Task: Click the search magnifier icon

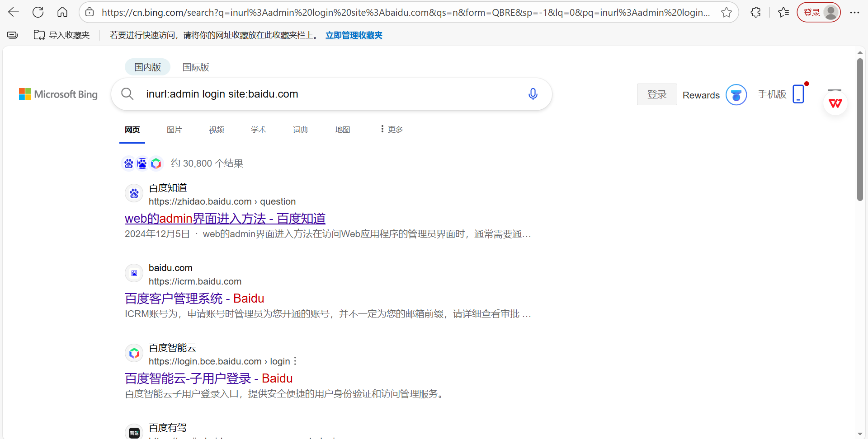Action: coord(127,94)
